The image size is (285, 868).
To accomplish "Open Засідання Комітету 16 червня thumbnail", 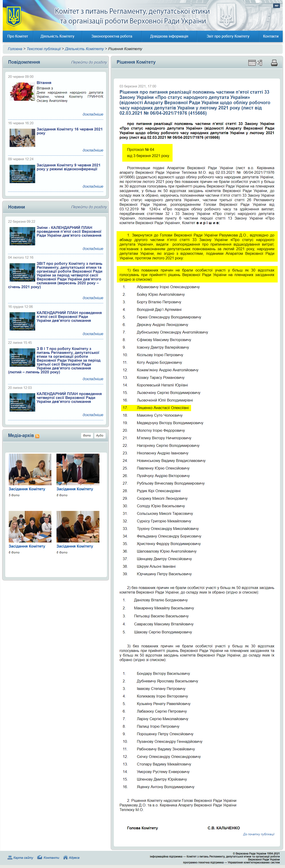I will [22, 138].
